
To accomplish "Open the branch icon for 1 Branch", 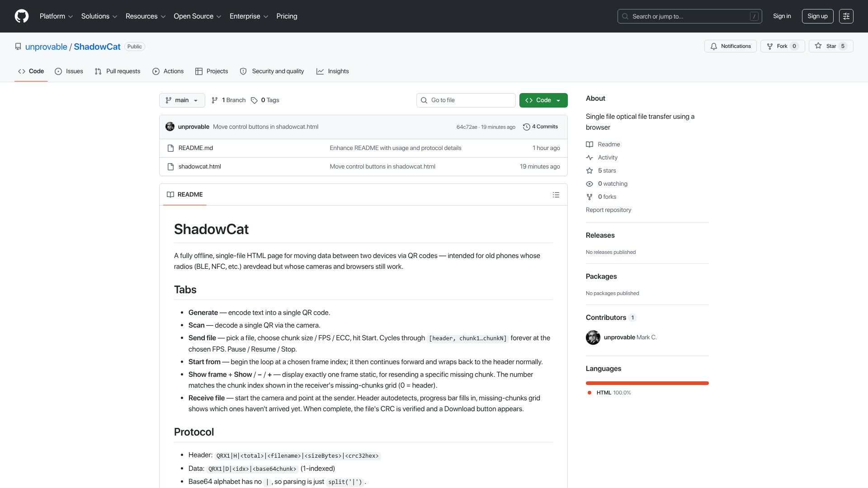I will [x=215, y=100].
